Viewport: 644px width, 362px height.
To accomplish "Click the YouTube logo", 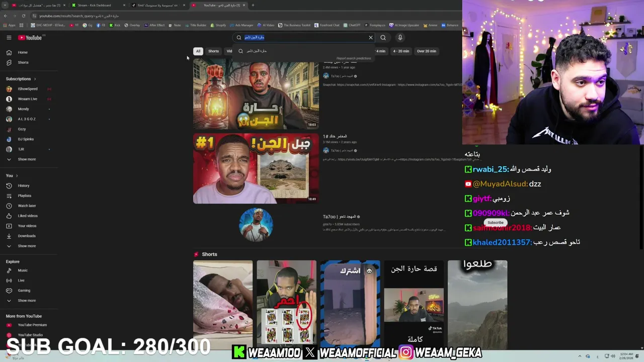I will tap(30, 38).
